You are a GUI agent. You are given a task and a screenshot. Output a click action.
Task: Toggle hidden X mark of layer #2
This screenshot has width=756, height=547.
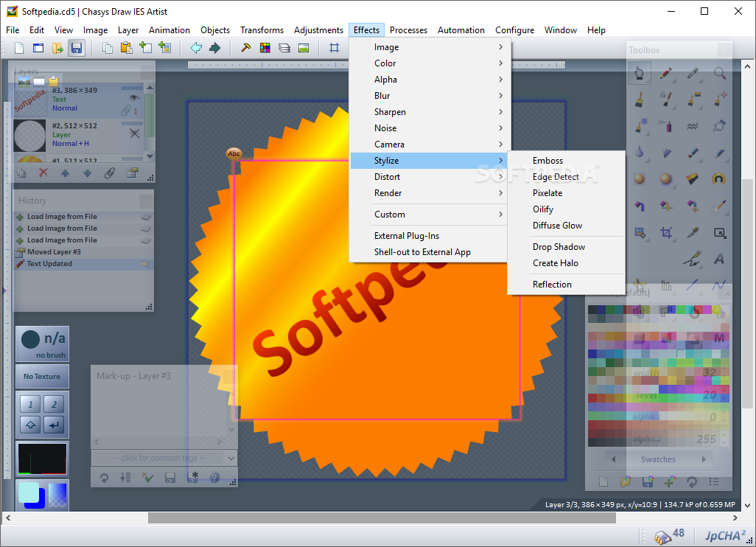pyautogui.click(x=135, y=133)
